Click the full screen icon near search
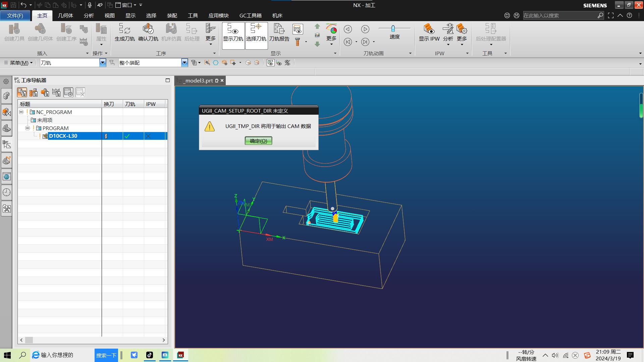This screenshot has width=644, height=362. click(611, 15)
